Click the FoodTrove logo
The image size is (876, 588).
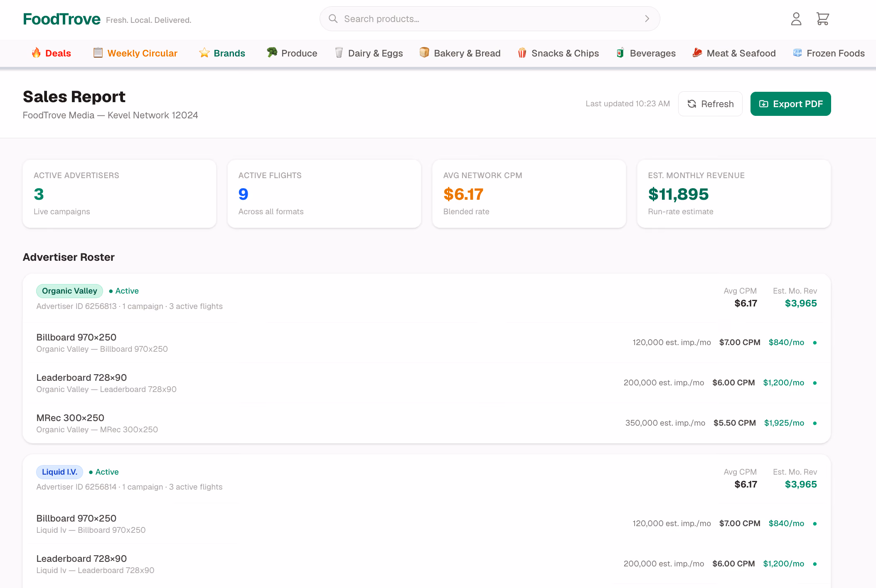(62, 19)
